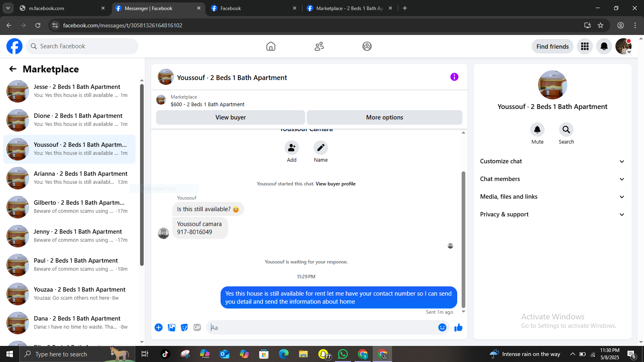The height and width of the screenshot is (362, 644).
Task: Click the Find friends button
Action: [x=553, y=46]
